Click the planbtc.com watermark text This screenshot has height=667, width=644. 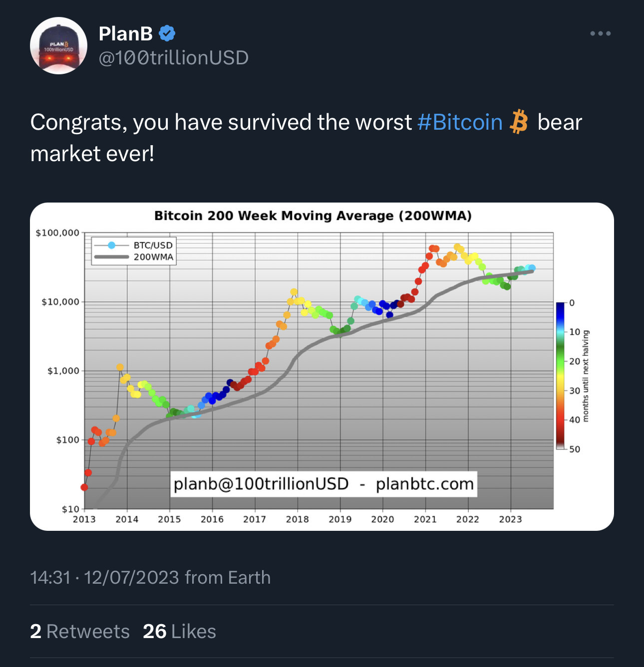[x=424, y=484]
